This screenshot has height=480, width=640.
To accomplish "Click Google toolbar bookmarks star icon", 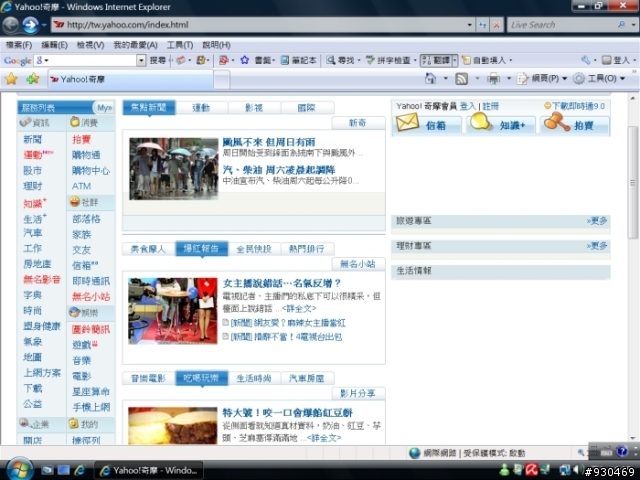I will (244, 60).
